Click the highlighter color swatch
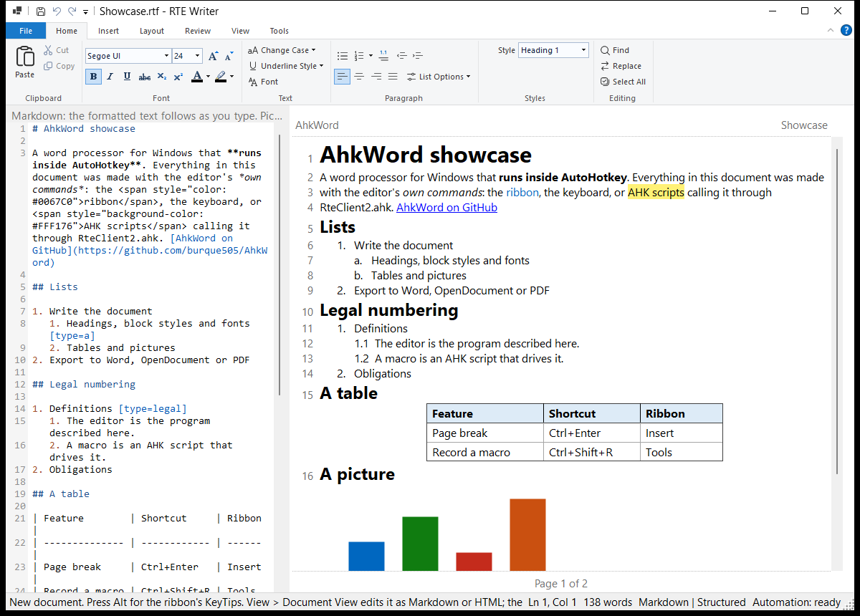 click(221, 77)
